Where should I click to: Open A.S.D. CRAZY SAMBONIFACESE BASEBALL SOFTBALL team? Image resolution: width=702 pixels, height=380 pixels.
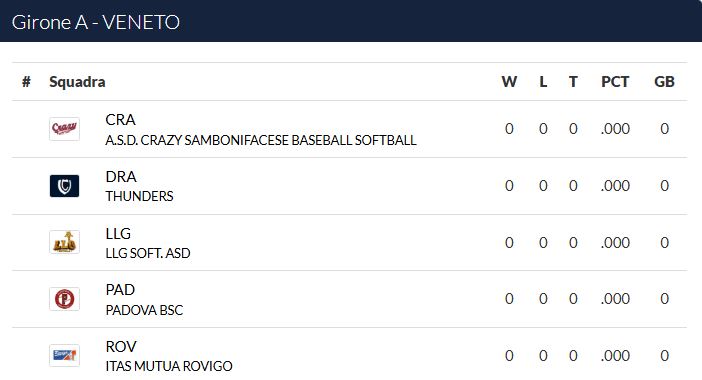pyautogui.click(x=261, y=140)
